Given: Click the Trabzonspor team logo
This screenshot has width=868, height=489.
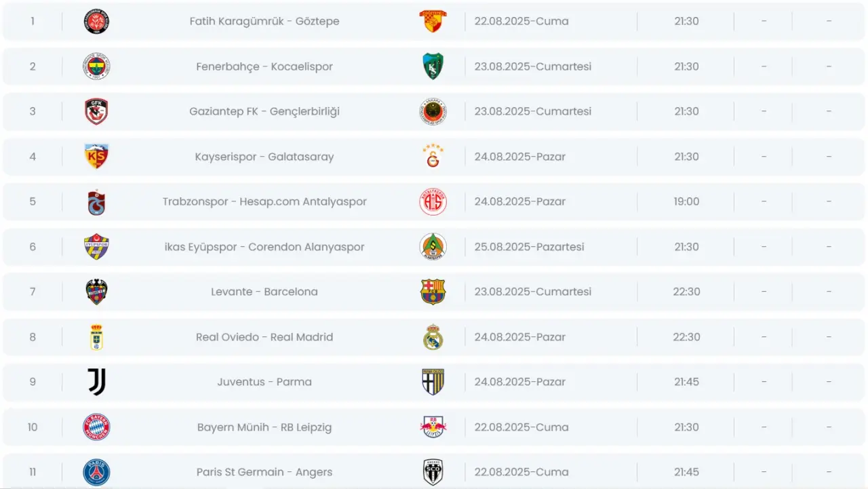Looking at the screenshot, I should (96, 202).
